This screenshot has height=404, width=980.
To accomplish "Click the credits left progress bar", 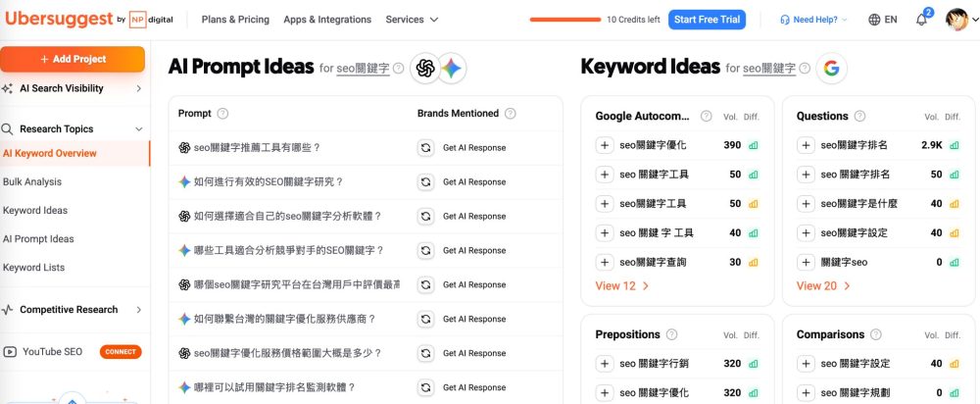I will pos(565,20).
